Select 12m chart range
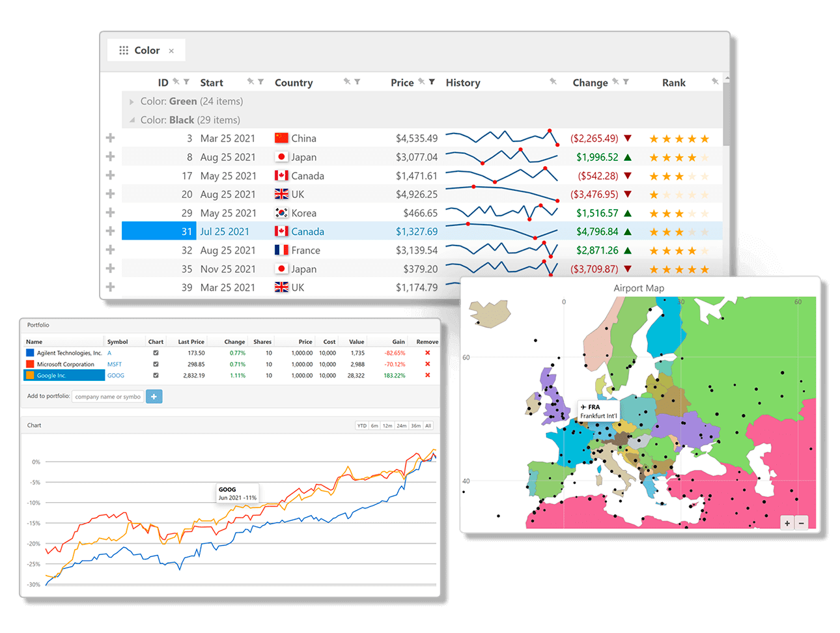The height and width of the screenshot is (633, 840). [x=387, y=426]
